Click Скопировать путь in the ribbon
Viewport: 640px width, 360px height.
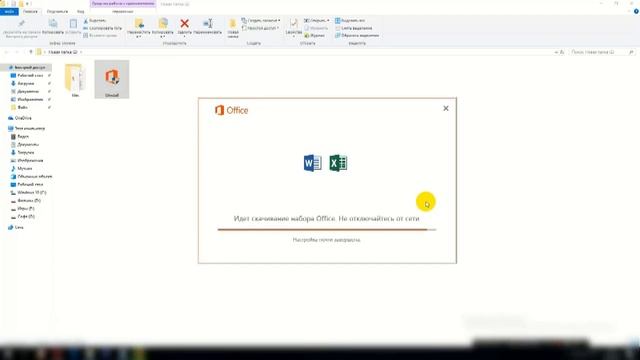click(102, 28)
